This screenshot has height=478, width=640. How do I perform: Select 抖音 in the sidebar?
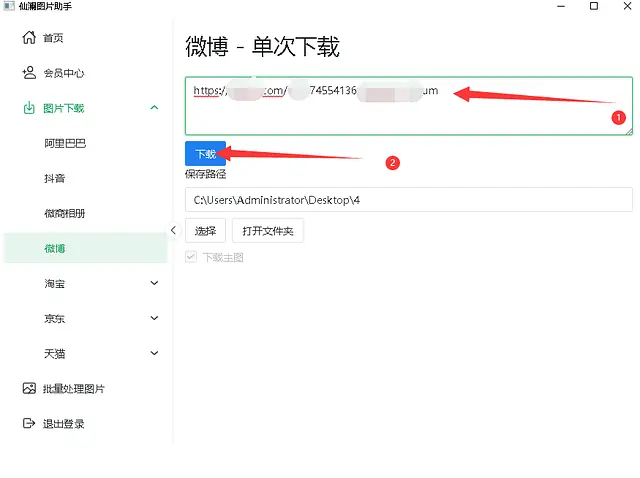55,178
